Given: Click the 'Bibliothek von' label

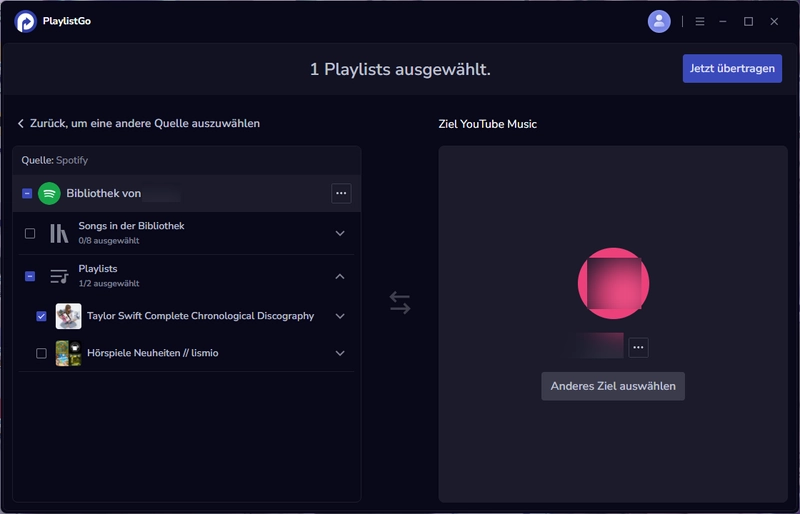Looking at the screenshot, I should [104, 193].
